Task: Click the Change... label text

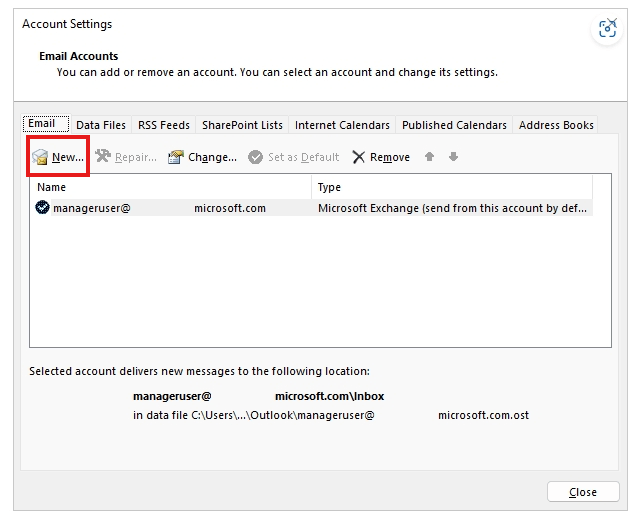Action: pyautogui.click(x=212, y=157)
